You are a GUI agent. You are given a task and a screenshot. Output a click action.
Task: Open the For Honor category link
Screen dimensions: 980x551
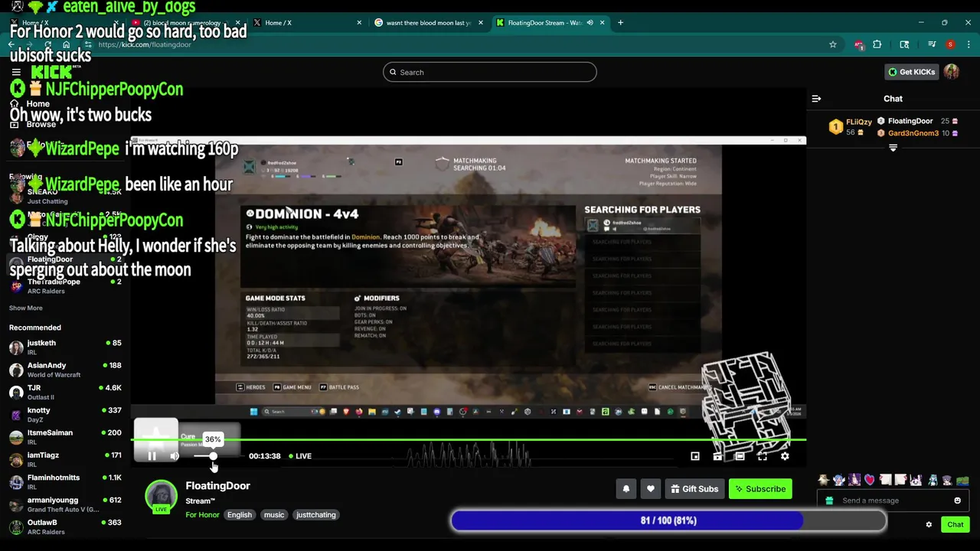coord(202,515)
